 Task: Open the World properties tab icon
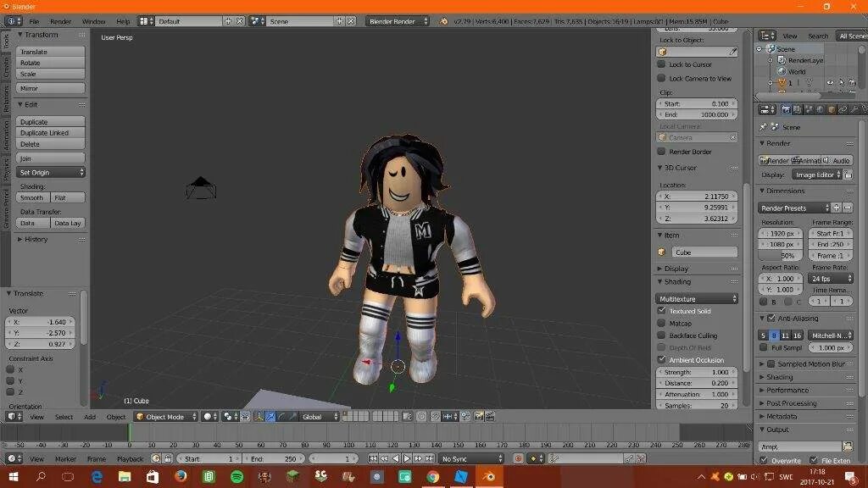click(820, 109)
